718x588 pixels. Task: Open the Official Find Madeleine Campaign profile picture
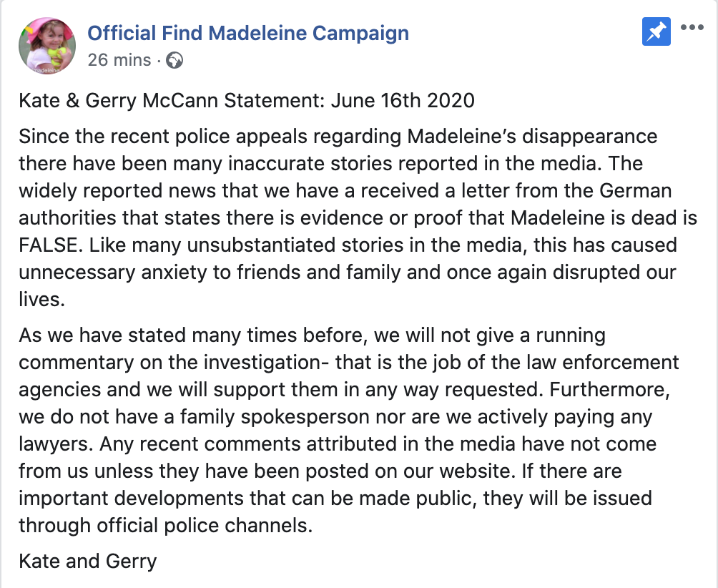(46, 45)
